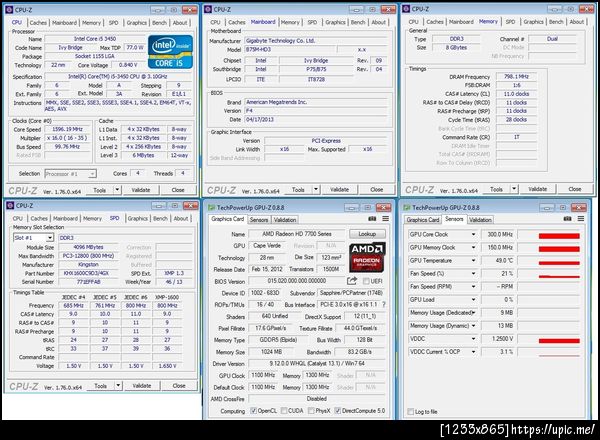The image size is (600, 440).
Task: Toggle the DirectCompute 5.0 checkbox
Action: point(337,411)
